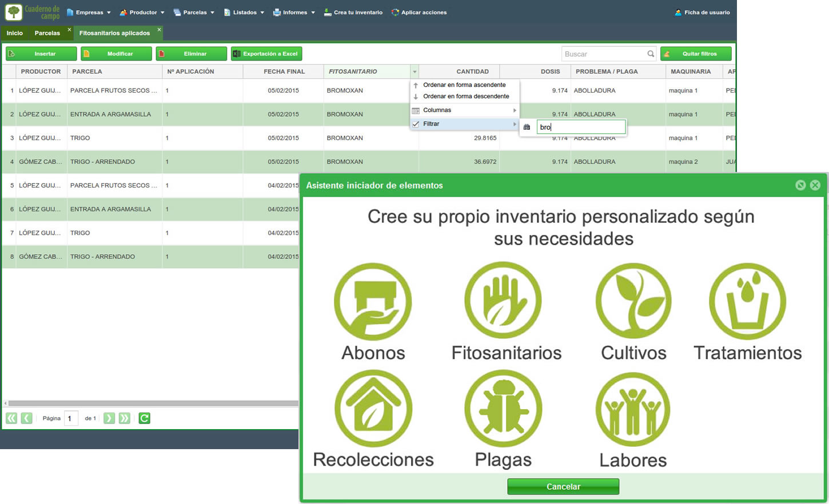Image resolution: width=829 pixels, height=504 pixels.
Task: Select row 1 PARCELA FRUTOS SECOS cell
Action: [x=114, y=90]
